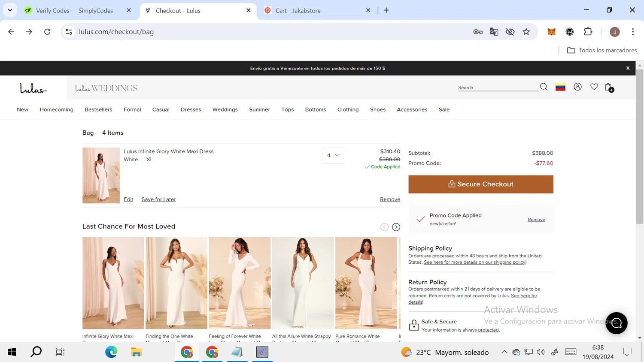Expand the quantity dropdown showing 4

tap(333, 155)
